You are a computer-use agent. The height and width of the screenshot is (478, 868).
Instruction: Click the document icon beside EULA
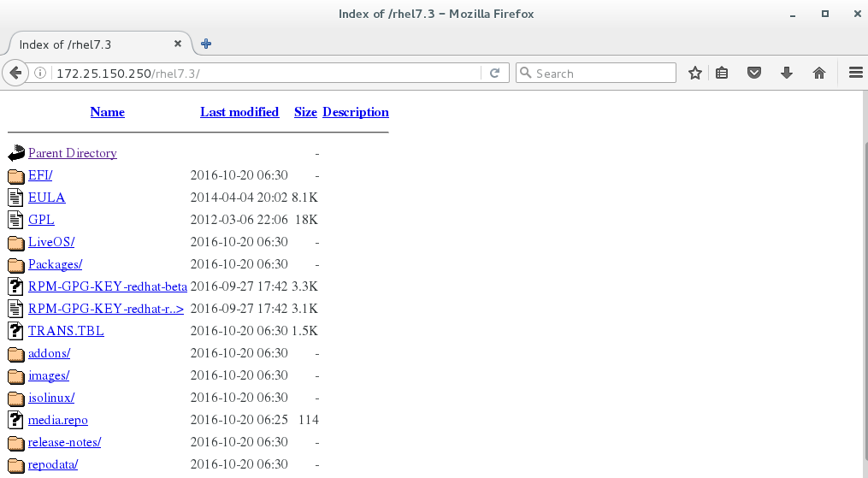coord(15,198)
